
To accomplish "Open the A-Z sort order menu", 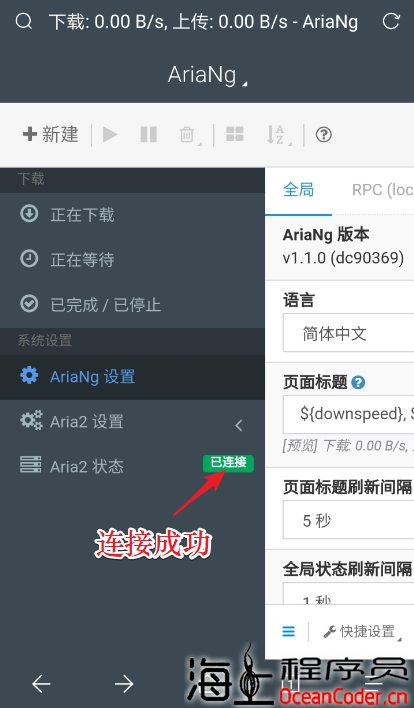I will (x=279, y=135).
